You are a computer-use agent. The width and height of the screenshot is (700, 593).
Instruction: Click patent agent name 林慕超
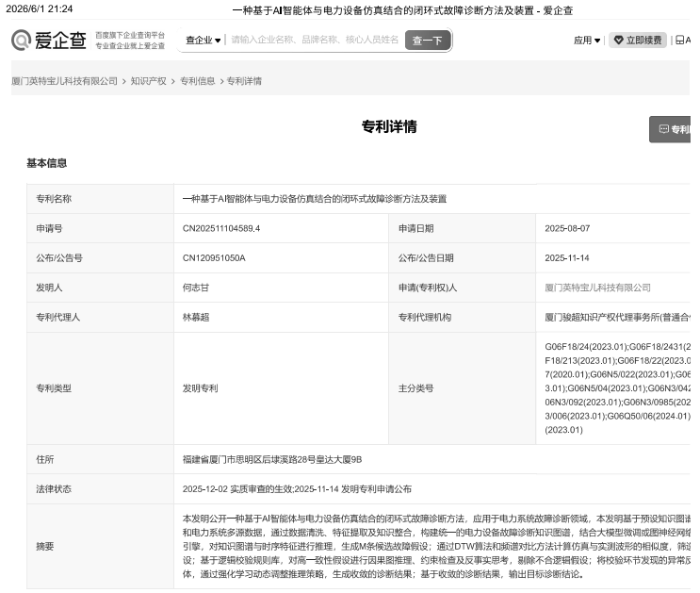196,318
